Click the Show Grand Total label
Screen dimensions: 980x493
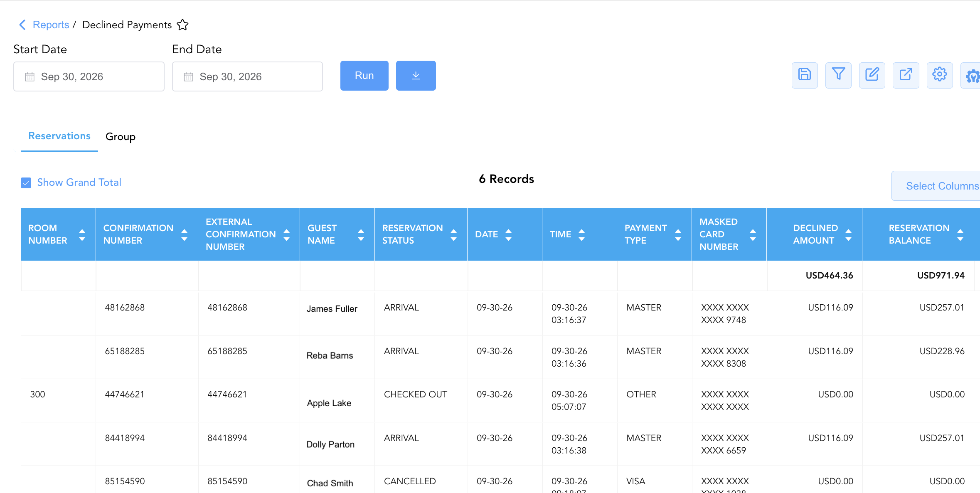(x=79, y=182)
